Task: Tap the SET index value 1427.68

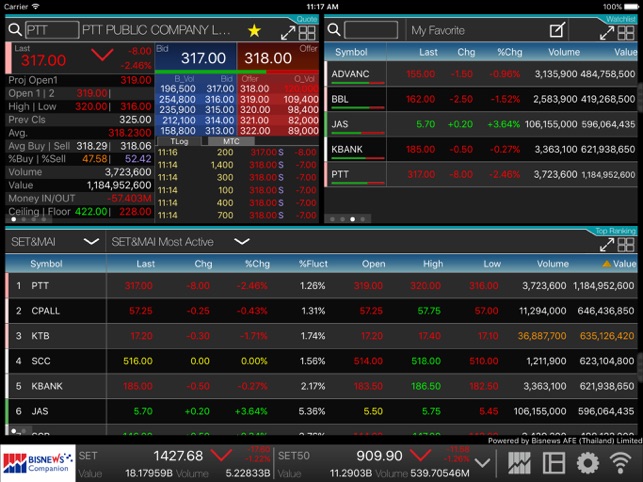Action: pyautogui.click(x=178, y=456)
